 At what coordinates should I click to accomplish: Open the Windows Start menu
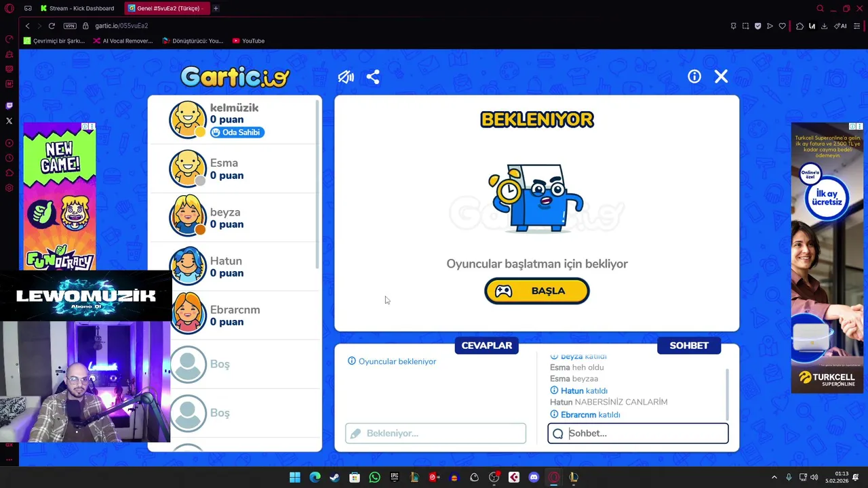point(295,477)
